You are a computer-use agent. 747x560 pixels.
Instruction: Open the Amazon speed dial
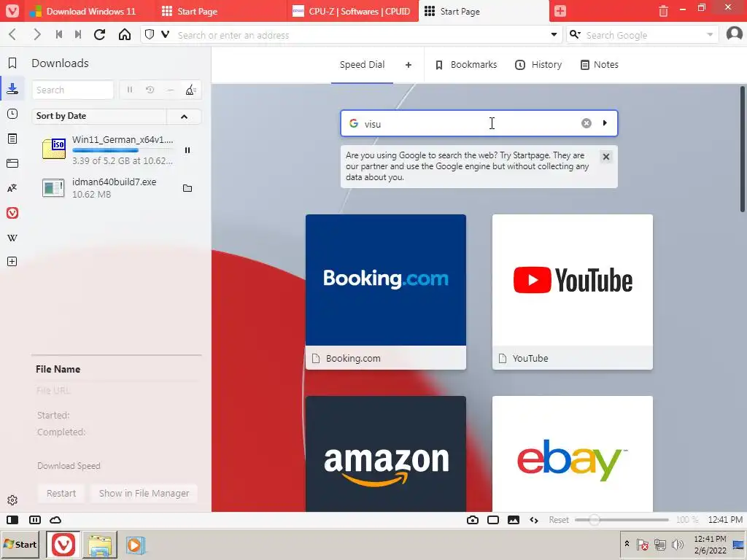(x=386, y=454)
